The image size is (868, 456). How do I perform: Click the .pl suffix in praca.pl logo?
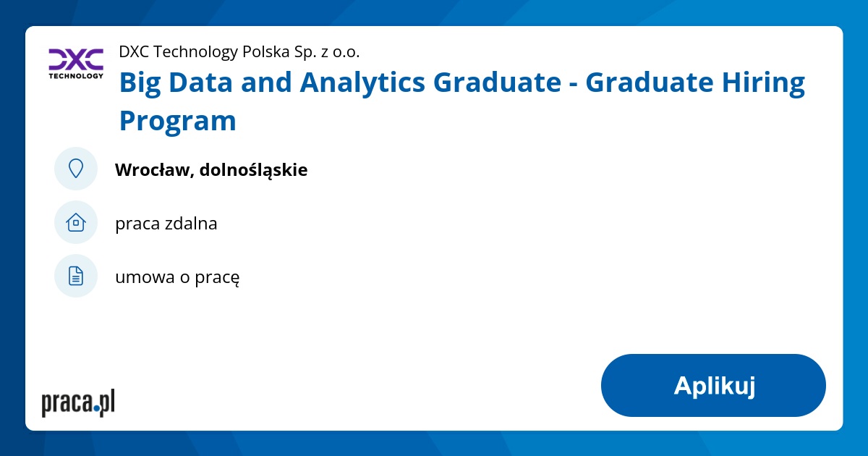[x=106, y=403]
